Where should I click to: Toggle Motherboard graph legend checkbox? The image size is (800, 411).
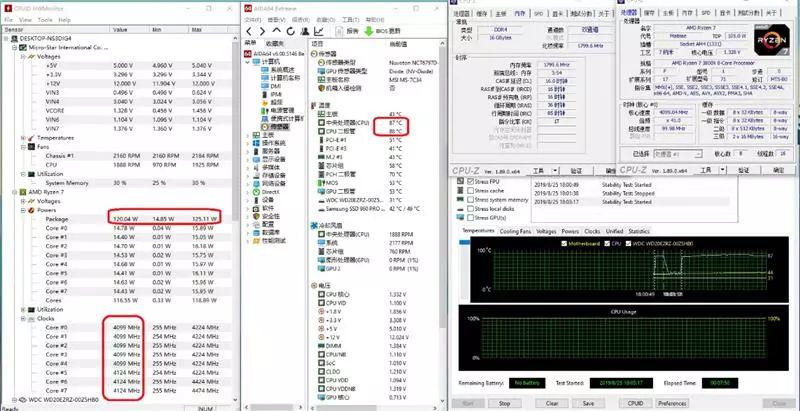[564, 244]
